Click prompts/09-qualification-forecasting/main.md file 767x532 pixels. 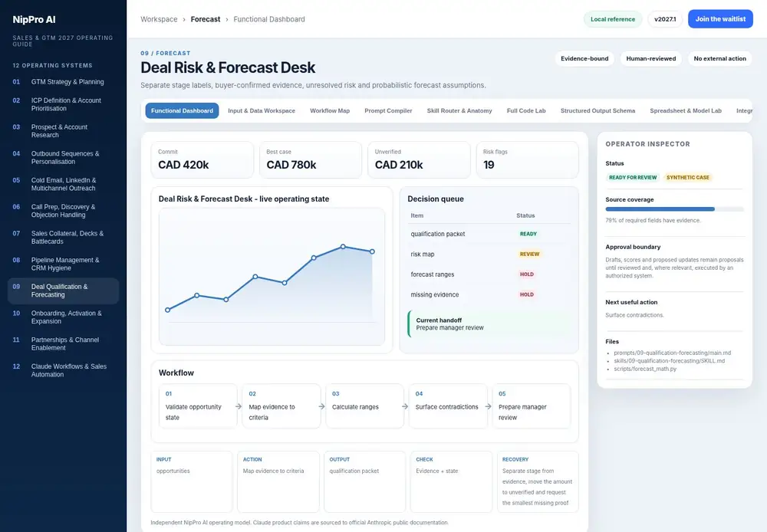(672, 353)
